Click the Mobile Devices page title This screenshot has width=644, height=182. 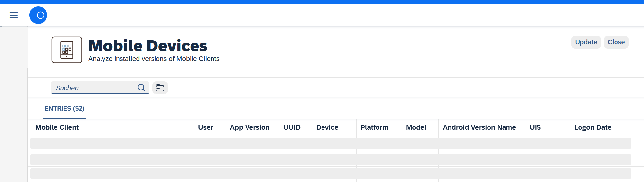[x=148, y=46]
